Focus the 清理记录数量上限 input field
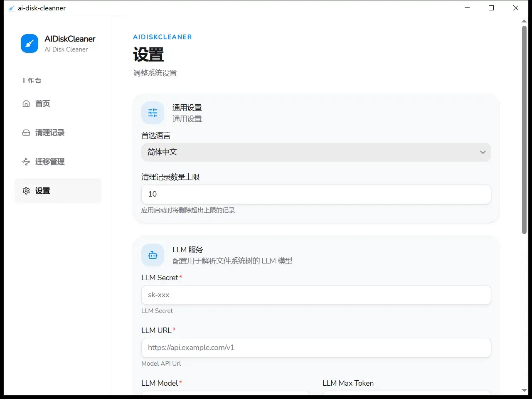 click(316, 194)
